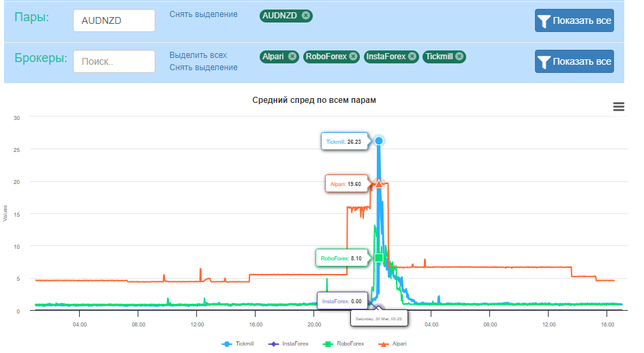This screenshot has width=644, height=353.
Task: Click the Alpari: 19.60 tooltip label
Action: click(346, 184)
